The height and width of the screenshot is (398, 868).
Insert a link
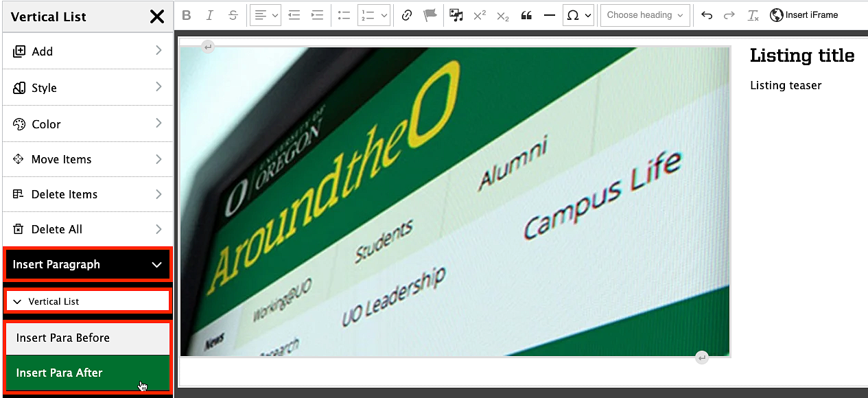tap(407, 14)
